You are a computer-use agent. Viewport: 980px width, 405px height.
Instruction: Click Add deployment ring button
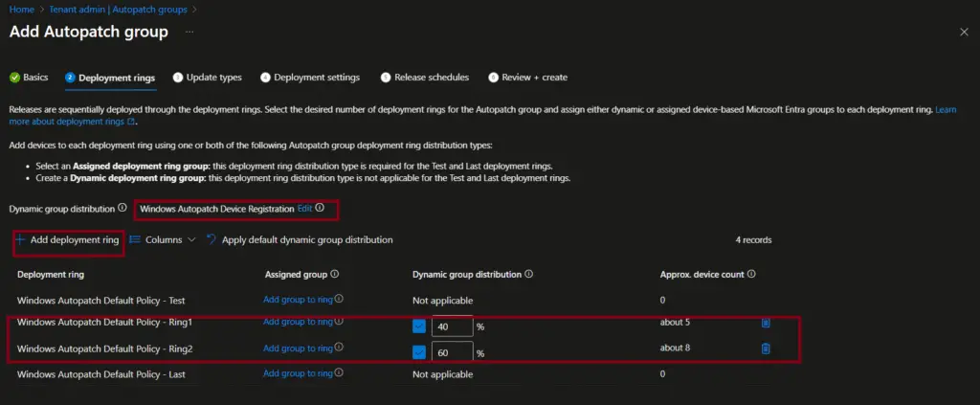(67, 240)
